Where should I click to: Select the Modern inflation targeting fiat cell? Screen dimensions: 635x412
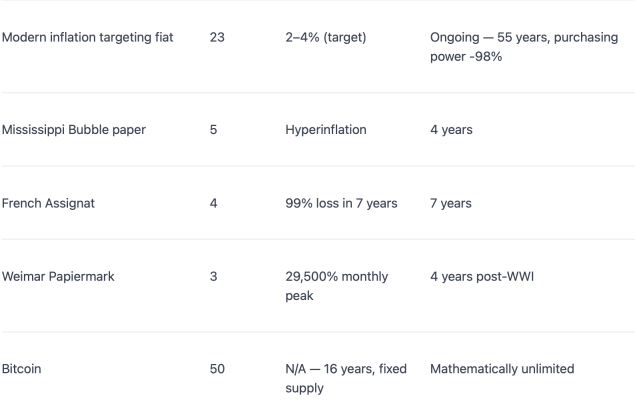[87, 37]
